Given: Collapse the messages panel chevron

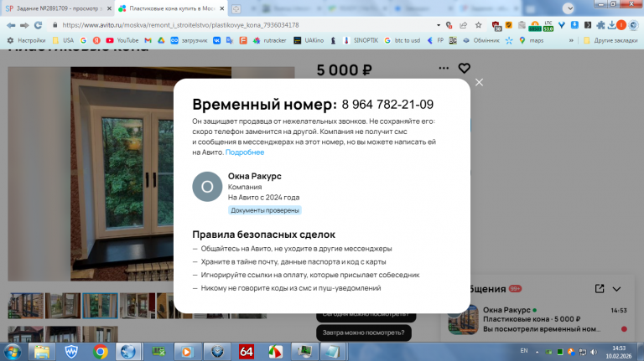Looking at the screenshot, I should coord(616,289).
